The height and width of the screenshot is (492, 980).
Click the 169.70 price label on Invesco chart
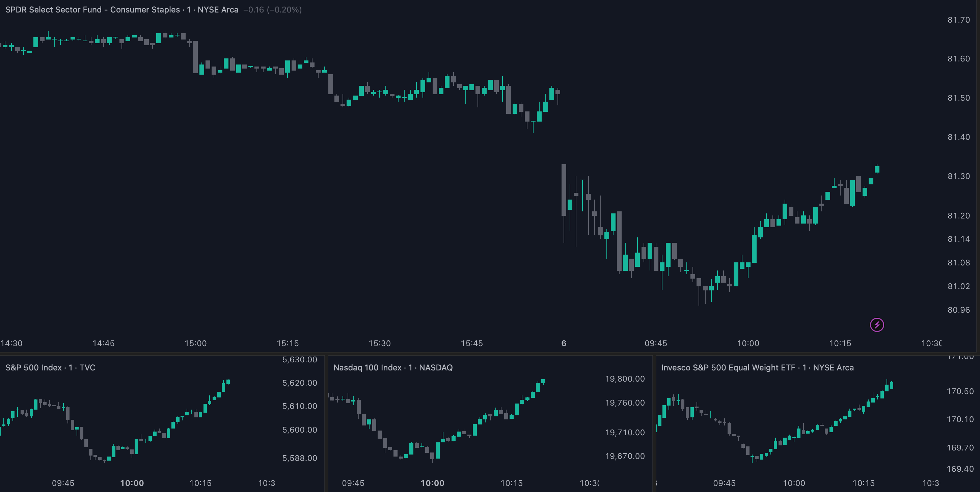tap(960, 447)
